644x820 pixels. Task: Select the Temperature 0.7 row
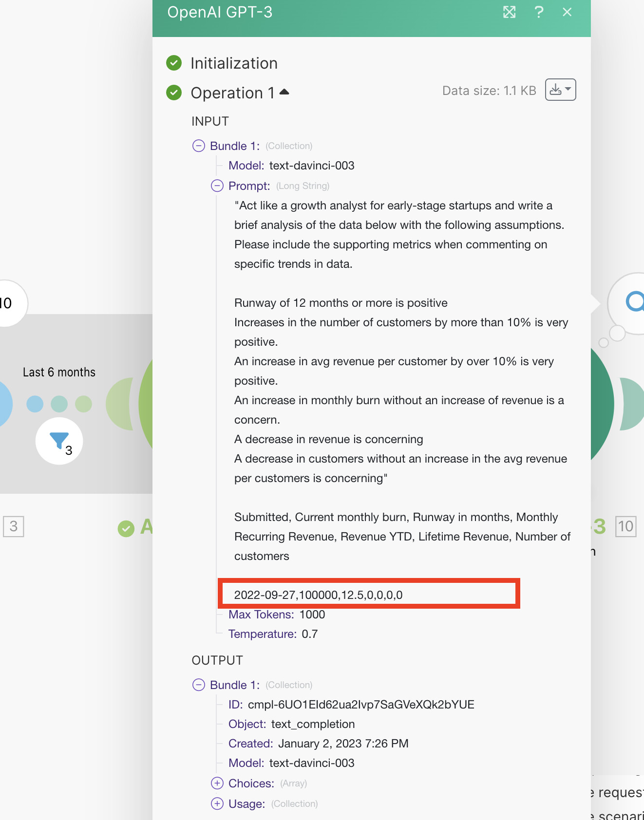pos(273,634)
